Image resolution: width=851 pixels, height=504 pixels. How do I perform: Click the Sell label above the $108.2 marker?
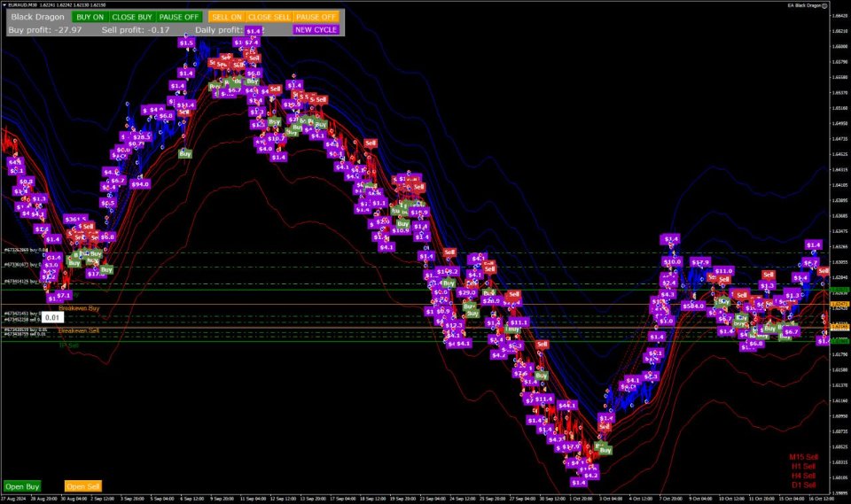click(x=449, y=252)
